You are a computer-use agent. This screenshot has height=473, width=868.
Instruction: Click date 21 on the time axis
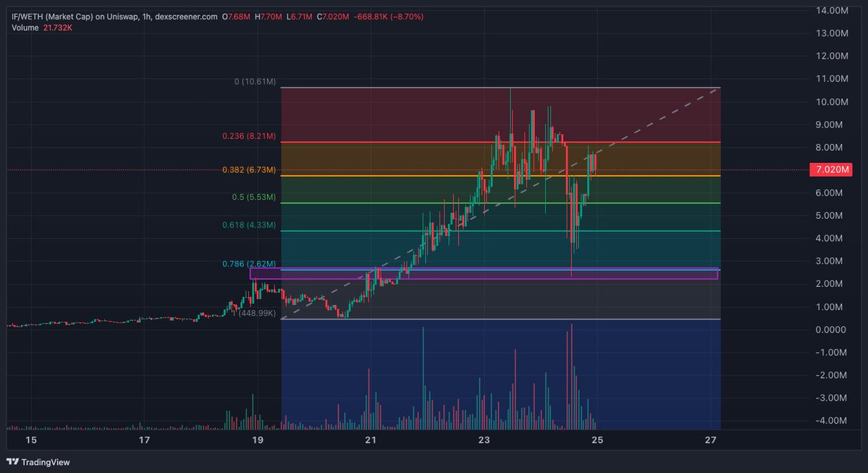tap(371, 440)
